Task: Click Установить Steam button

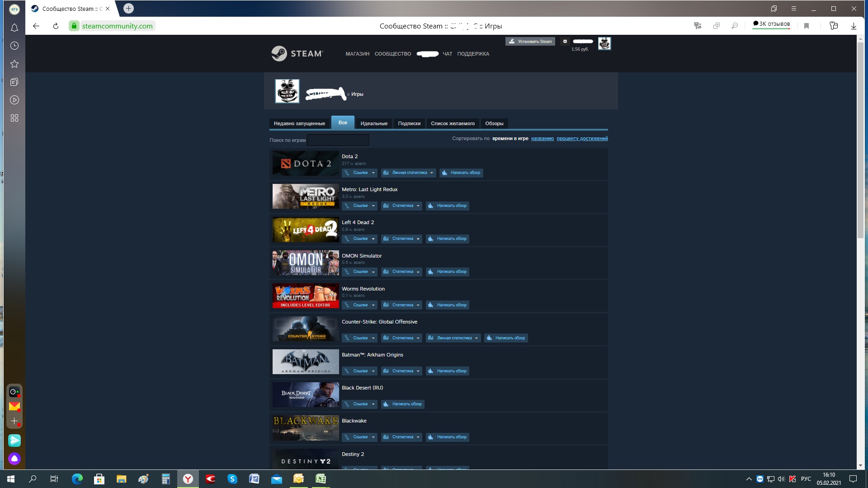Action: click(530, 41)
